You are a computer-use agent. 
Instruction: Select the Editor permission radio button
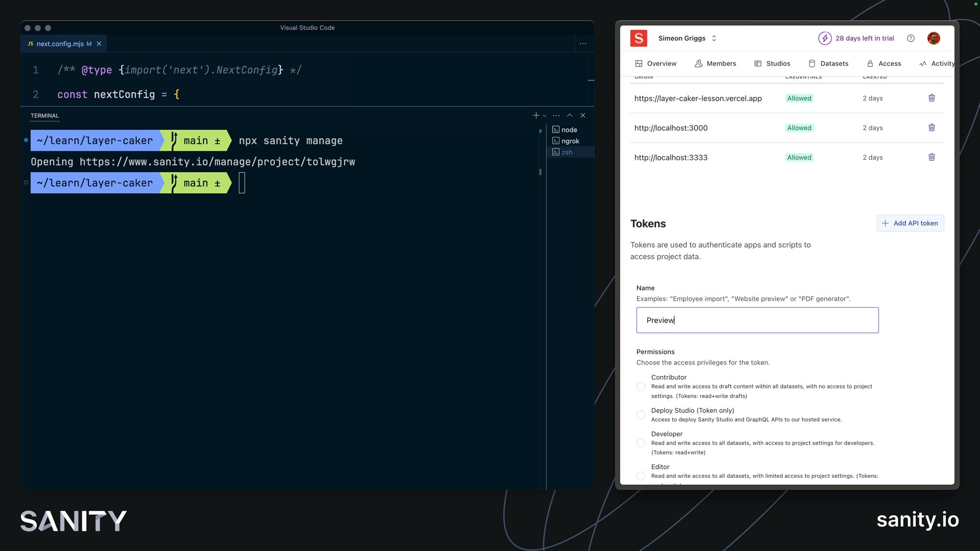click(641, 476)
